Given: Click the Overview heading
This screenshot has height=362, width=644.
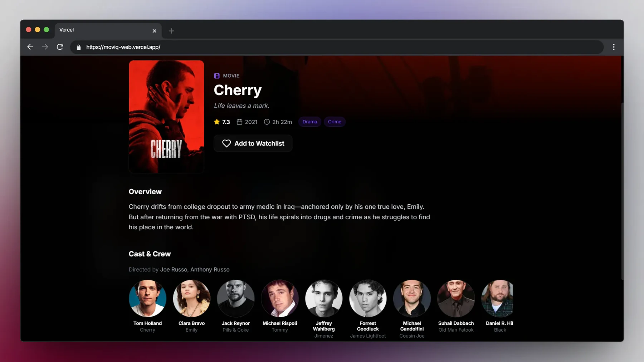Looking at the screenshot, I should click(x=145, y=192).
